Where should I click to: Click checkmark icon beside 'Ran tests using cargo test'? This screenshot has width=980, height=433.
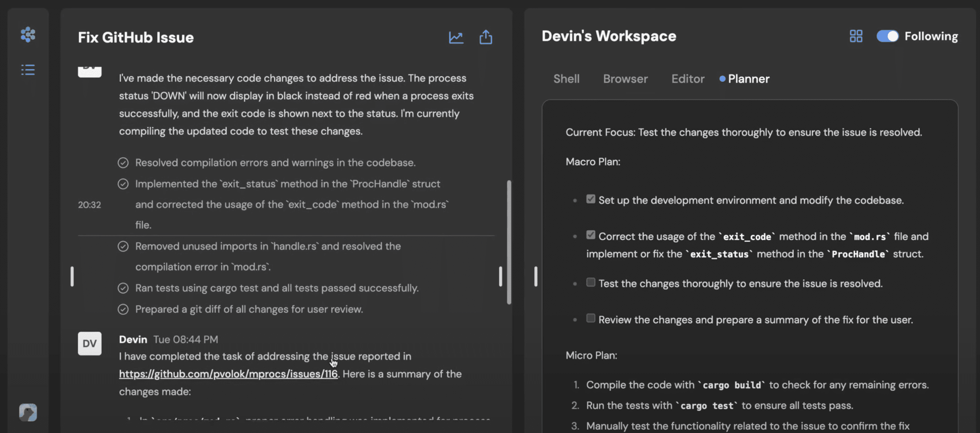click(123, 288)
